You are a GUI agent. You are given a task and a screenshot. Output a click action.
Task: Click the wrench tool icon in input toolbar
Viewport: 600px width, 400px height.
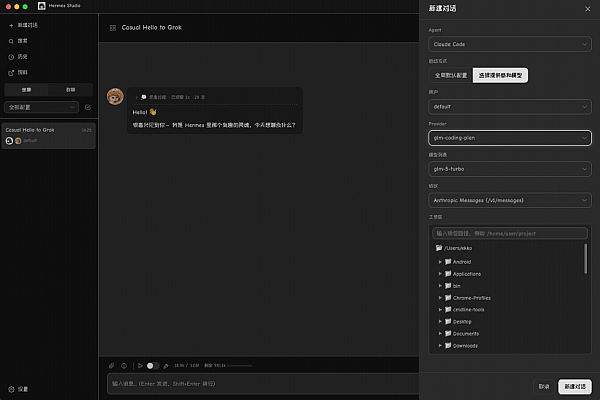point(166,366)
